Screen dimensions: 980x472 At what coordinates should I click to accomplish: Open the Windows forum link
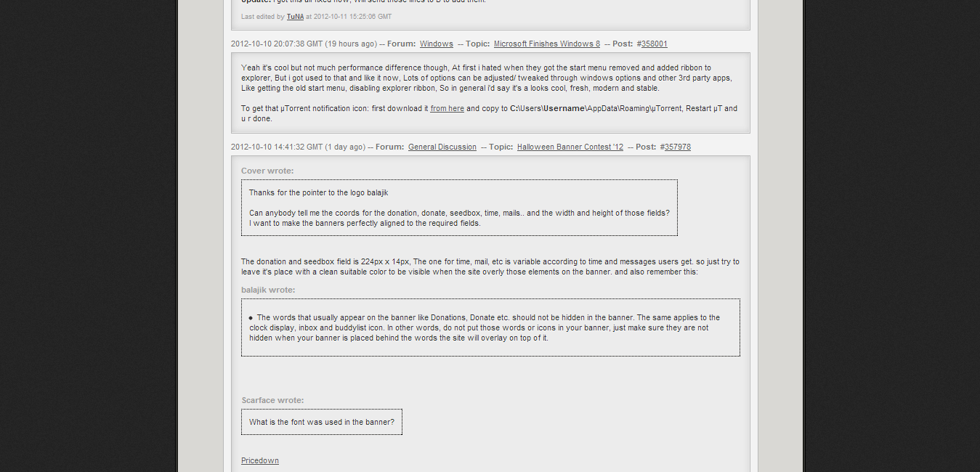tap(436, 44)
